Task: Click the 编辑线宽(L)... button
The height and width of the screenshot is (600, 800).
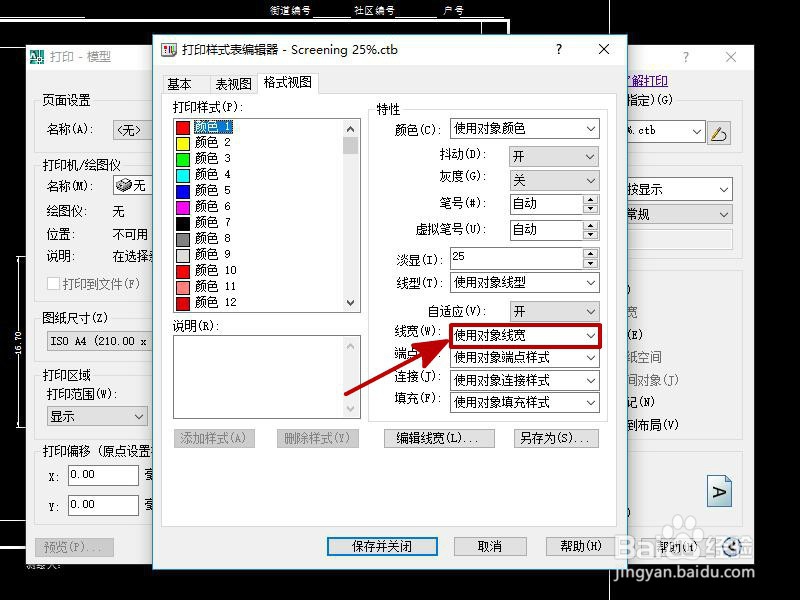Action: (x=439, y=438)
